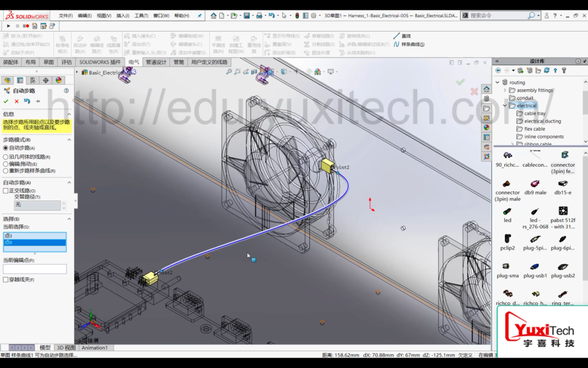
Task: Switch to 用户定义的线路 ribbon tab
Action: pyautogui.click(x=209, y=62)
